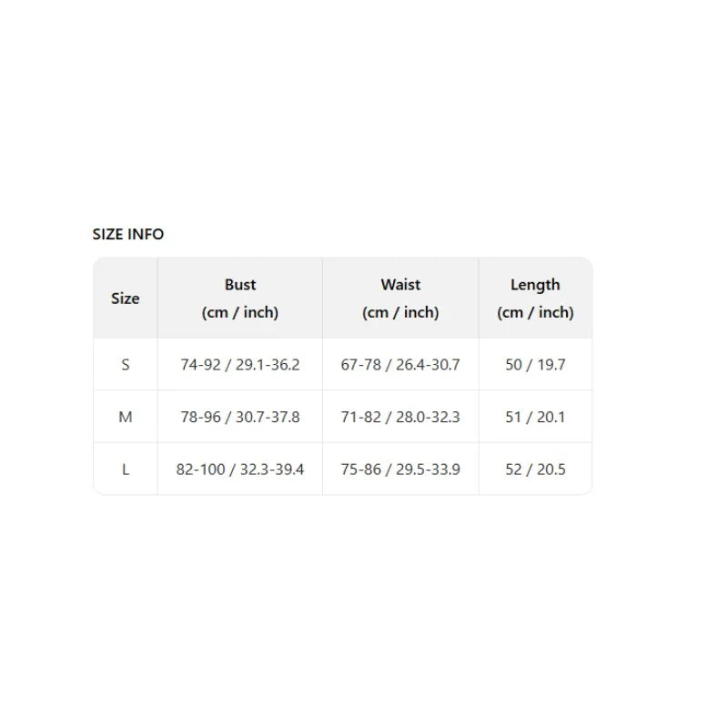Screen dimensions: 728x728
Task: Click length value 52 / 20.5
Action: click(535, 470)
